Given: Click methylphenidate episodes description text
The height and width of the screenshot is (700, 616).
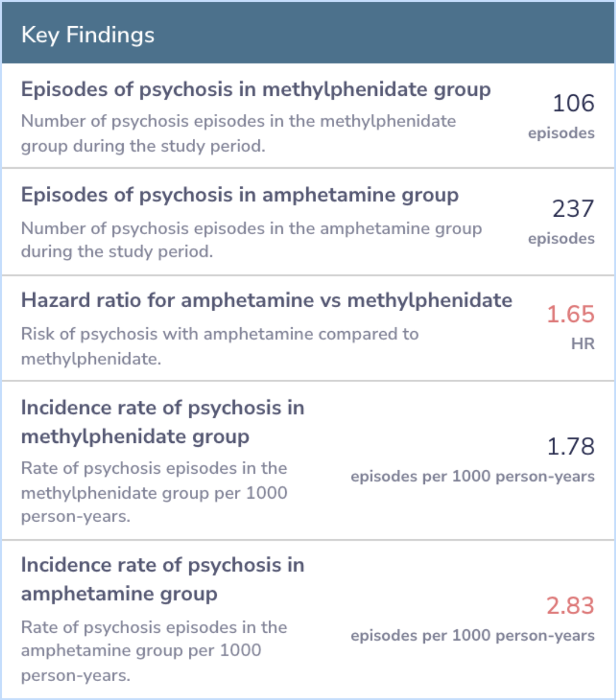Looking at the screenshot, I should [238, 133].
